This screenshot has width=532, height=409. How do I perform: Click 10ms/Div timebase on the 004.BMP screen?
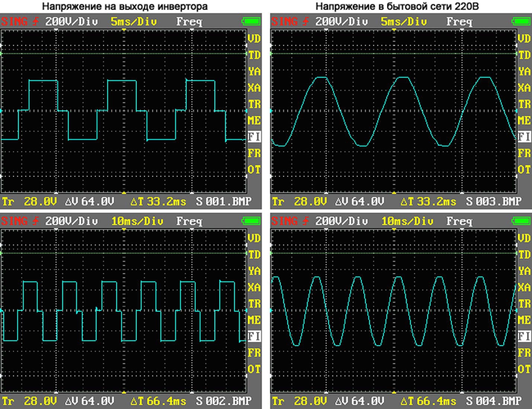point(407,221)
